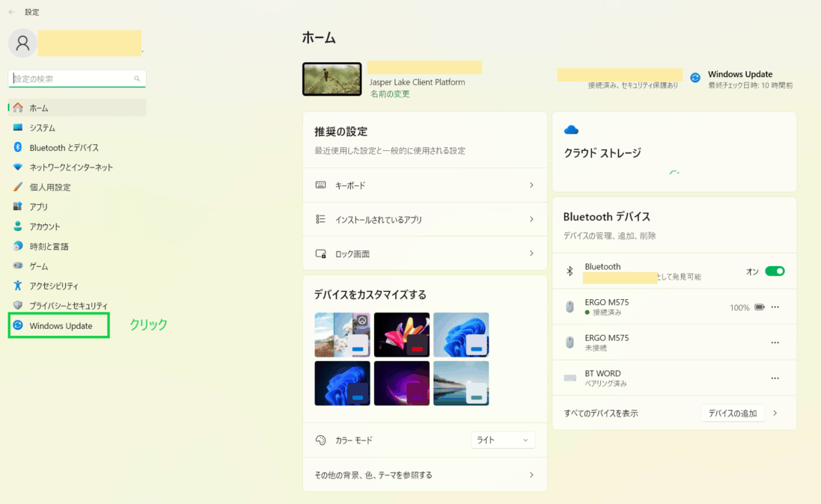Image resolution: width=821 pixels, height=504 pixels.
Task: Select ホーム in the sidebar
Action: pos(77,108)
